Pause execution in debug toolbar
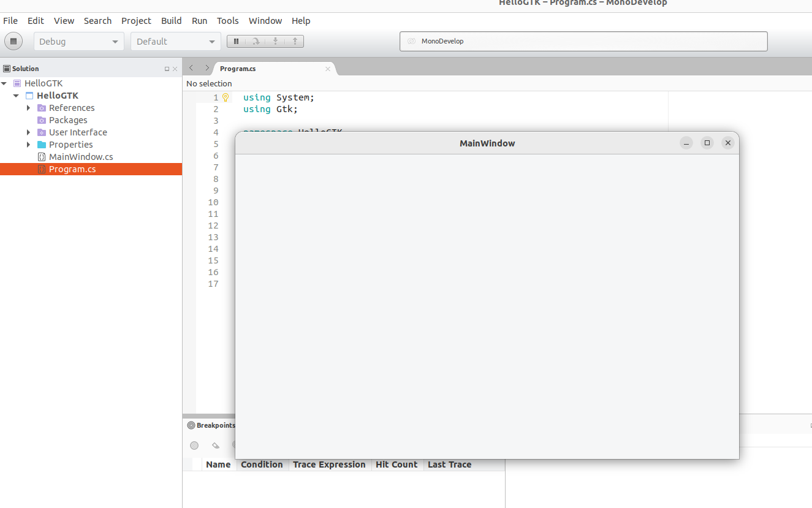This screenshot has height=508, width=812. point(236,41)
